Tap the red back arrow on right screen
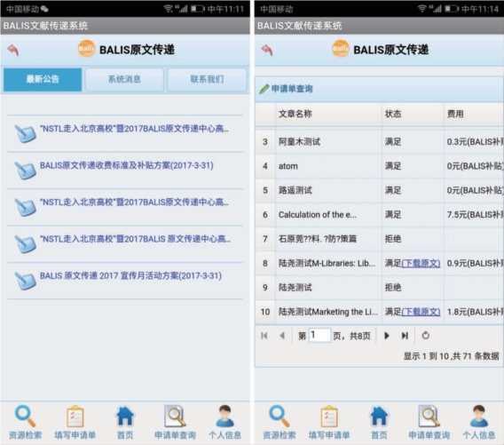 [x=267, y=50]
